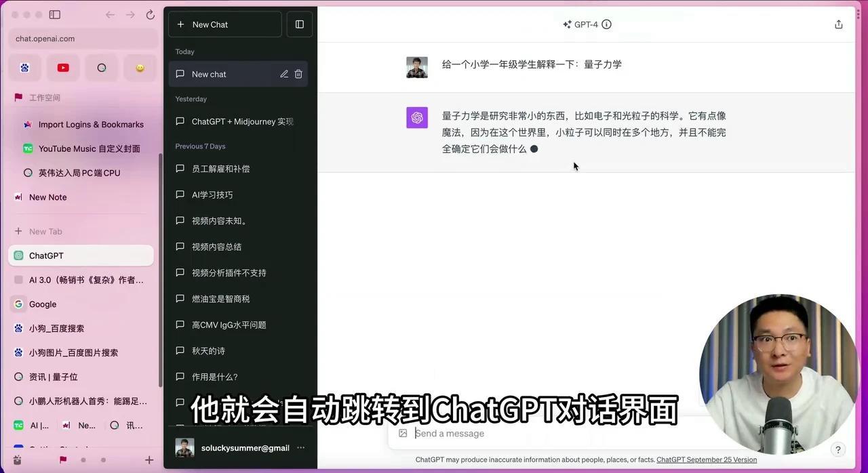Click the OpenAI logo on the assistant reply
The image size is (868, 473).
pyautogui.click(x=417, y=117)
